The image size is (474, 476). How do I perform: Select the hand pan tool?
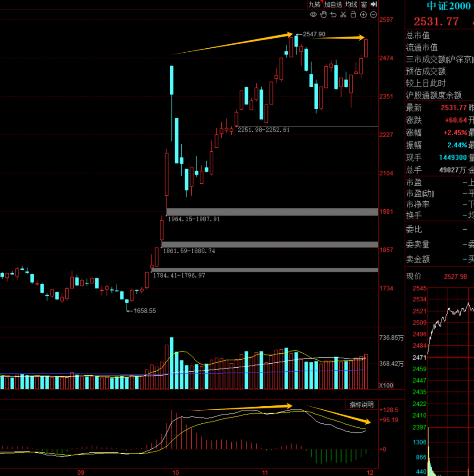[323, 14]
